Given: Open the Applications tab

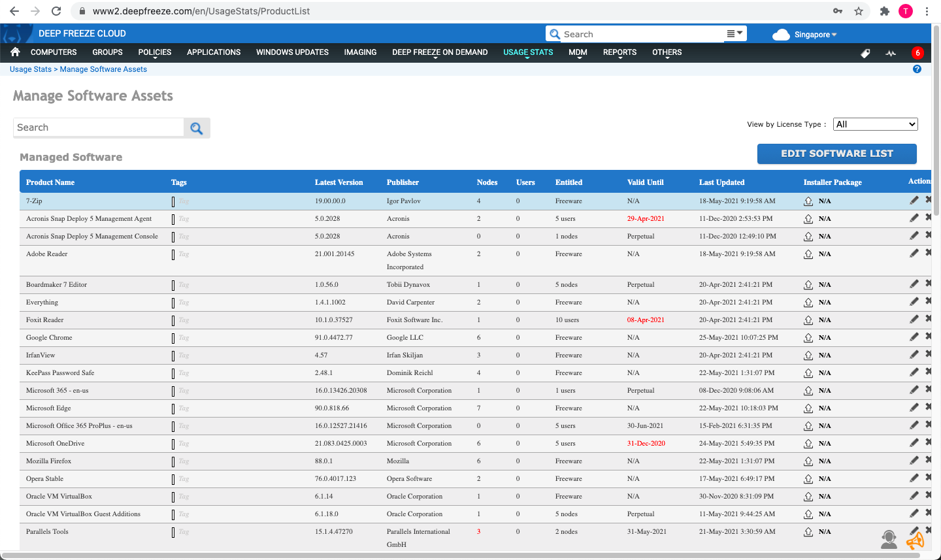Looking at the screenshot, I should click(214, 52).
